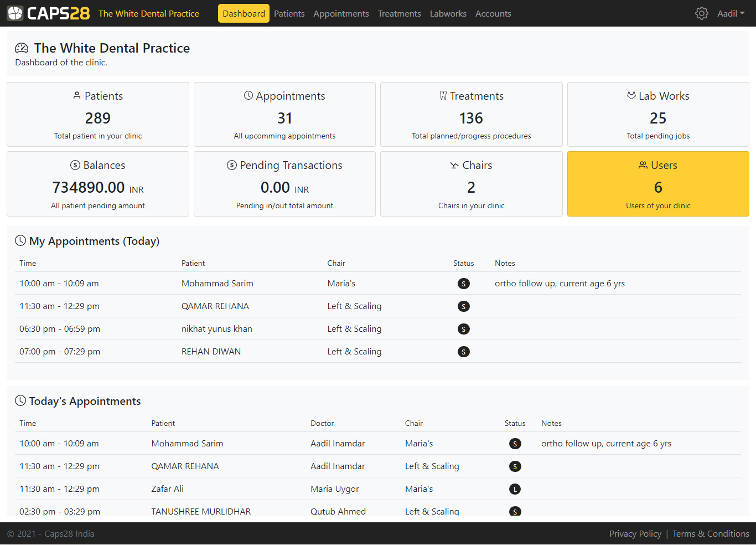This screenshot has height=545, width=756.
Task: Click the people icon on the Users card
Action: point(643,164)
